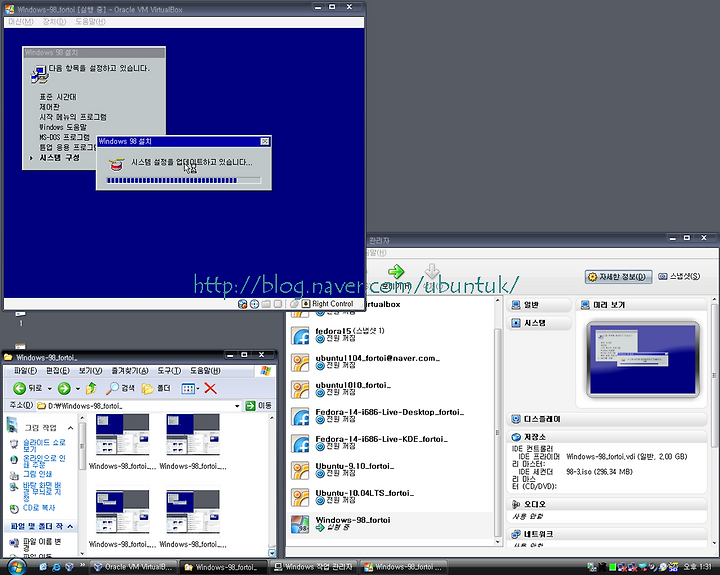Click the Back arrow in Explorer toolbar

(19, 389)
